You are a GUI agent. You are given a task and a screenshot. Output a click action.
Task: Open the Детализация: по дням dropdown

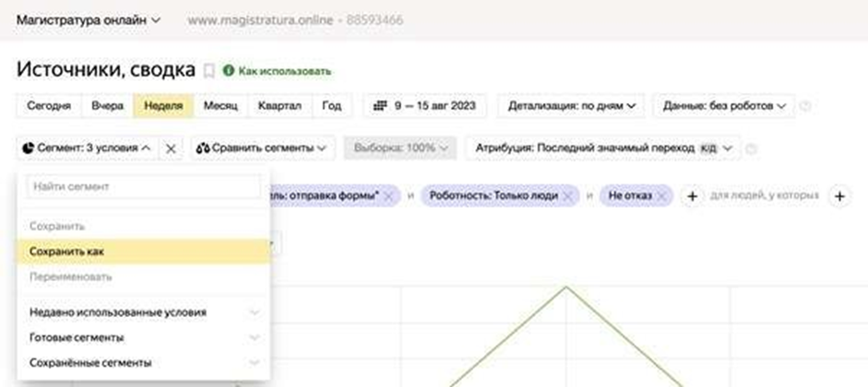click(571, 106)
